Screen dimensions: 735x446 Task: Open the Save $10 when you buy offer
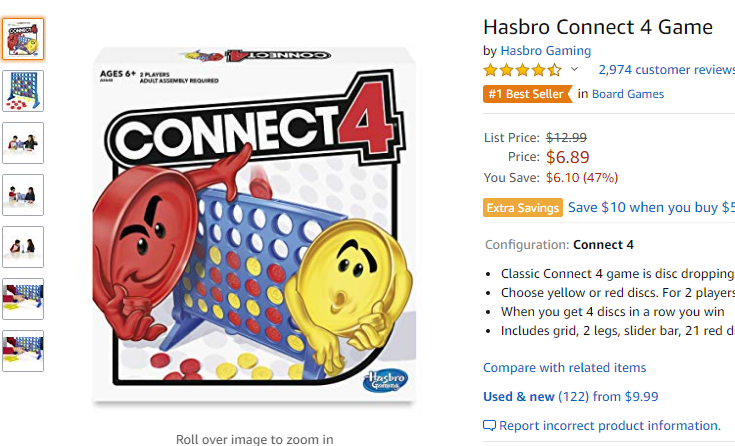pos(651,207)
